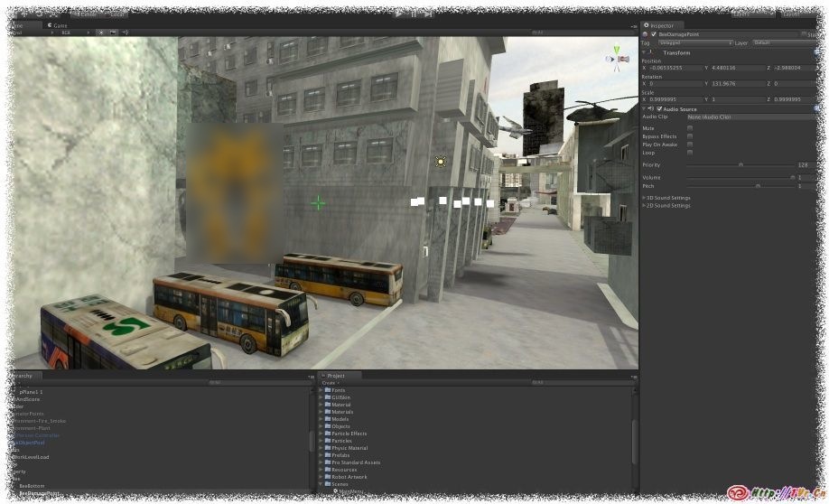
Task: Click the Create button in Project panel
Action: coord(330,383)
